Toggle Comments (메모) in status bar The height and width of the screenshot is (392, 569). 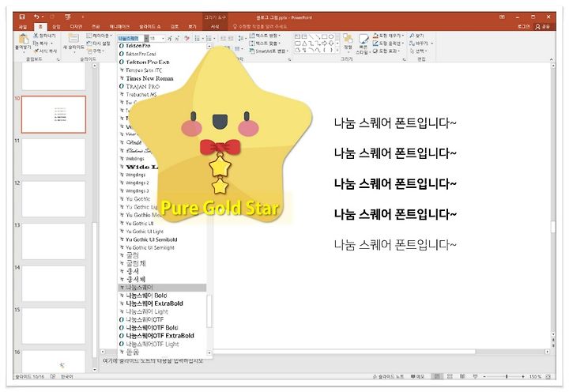coord(417,377)
